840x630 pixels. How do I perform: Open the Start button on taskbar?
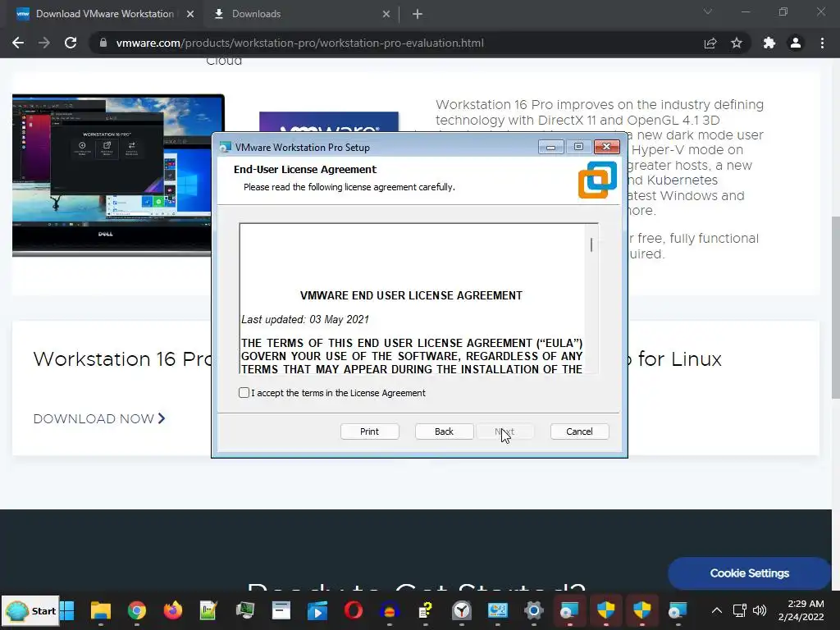pyautogui.click(x=30, y=610)
